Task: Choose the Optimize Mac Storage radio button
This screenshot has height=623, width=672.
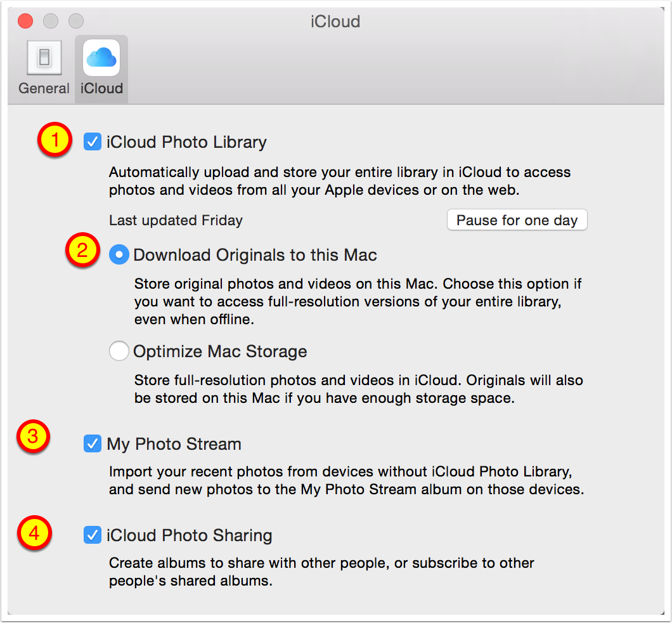Action: pos(119,351)
